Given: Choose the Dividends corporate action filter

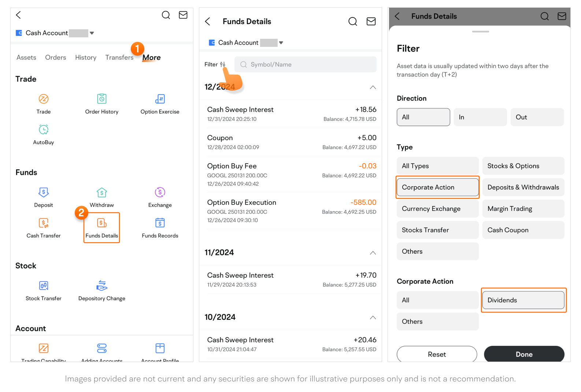Looking at the screenshot, I should [523, 300].
